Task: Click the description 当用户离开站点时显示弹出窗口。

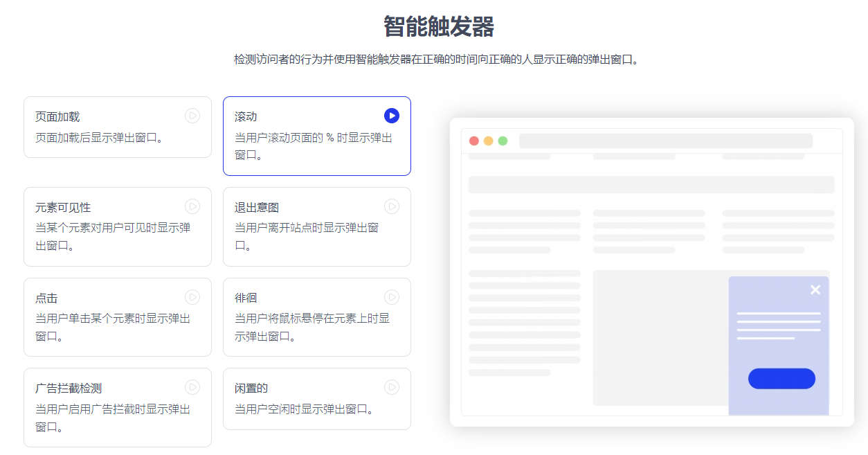Action: (x=307, y=237)
